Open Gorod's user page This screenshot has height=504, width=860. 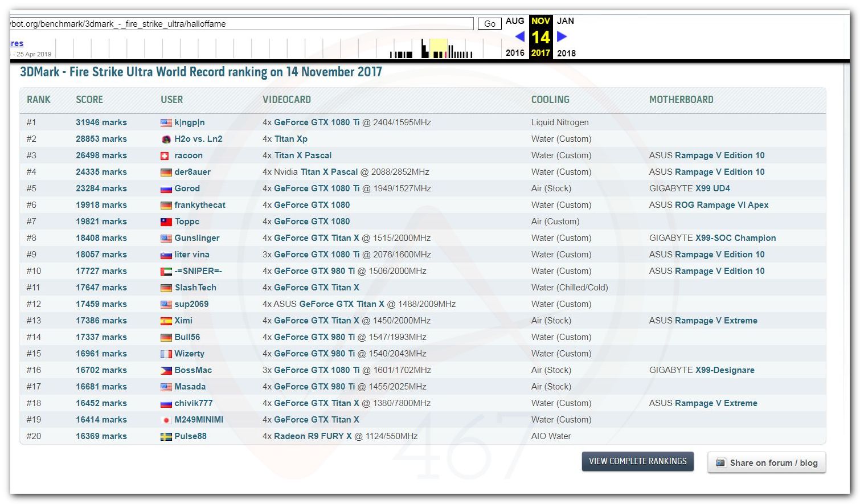(x=187, y=189)
